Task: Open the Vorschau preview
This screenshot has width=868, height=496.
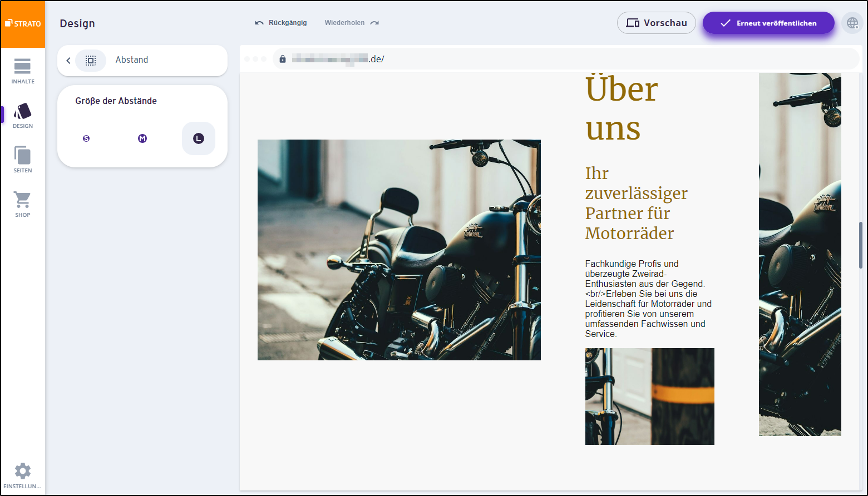Action: click(x=657, y=23)
